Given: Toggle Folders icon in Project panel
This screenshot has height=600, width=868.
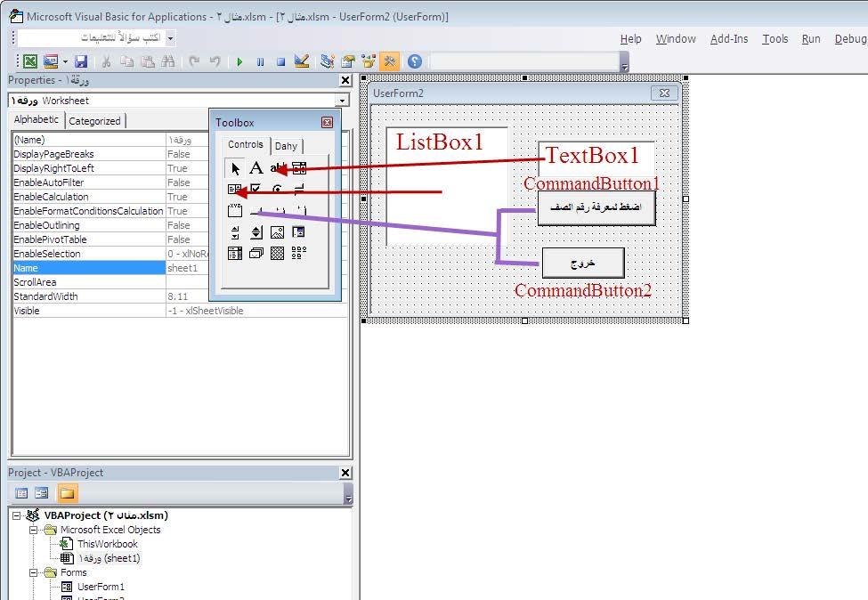Looking at the screenshot, I should 67,493.
